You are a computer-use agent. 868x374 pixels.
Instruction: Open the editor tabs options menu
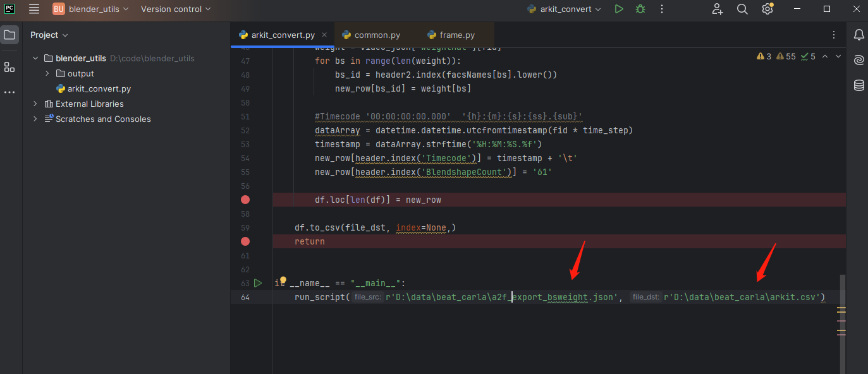coord(834,35)
